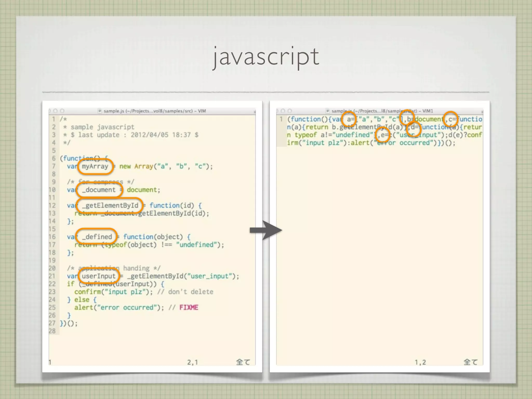Minimize the left sample.js VIM window
Screen dimensions: 532x399
(x=55, y=111)
